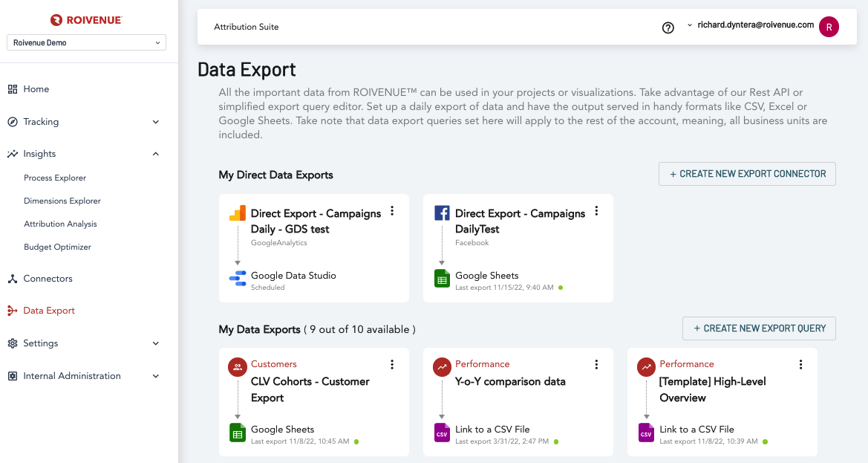This screenshot has width=868, height=463.
Task: Click Last export 11/15/22, 9:40 AM text
Action: (x=504, y=288)
